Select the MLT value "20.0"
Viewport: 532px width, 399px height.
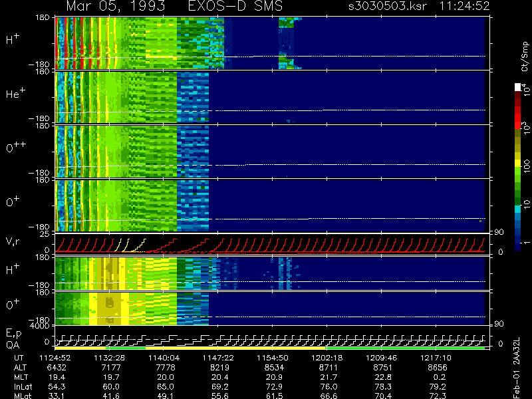click(x=166, y=377)
